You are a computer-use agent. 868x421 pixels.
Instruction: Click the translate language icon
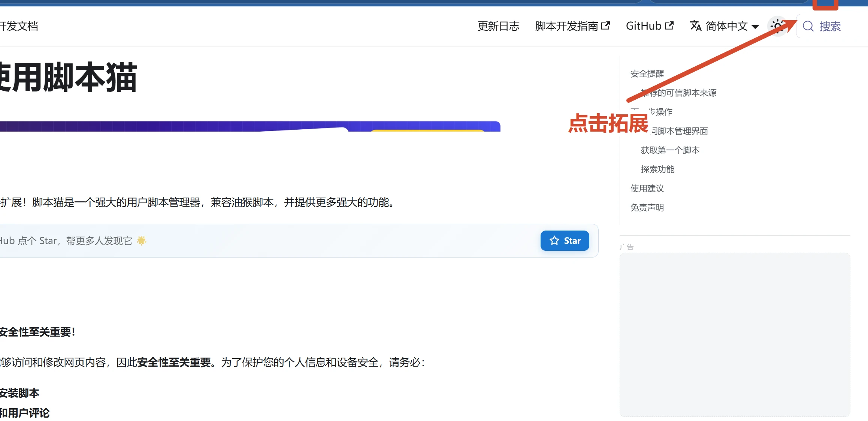click(x=696, y=26)
